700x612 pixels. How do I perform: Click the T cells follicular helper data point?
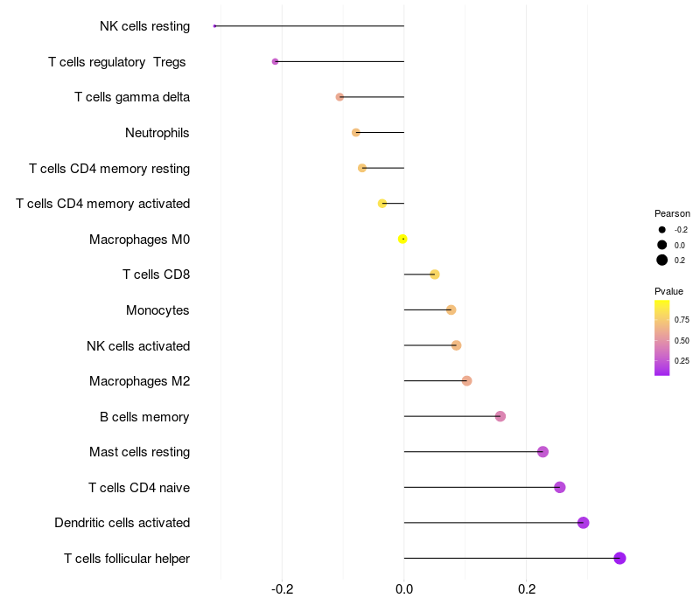point(619,558)
